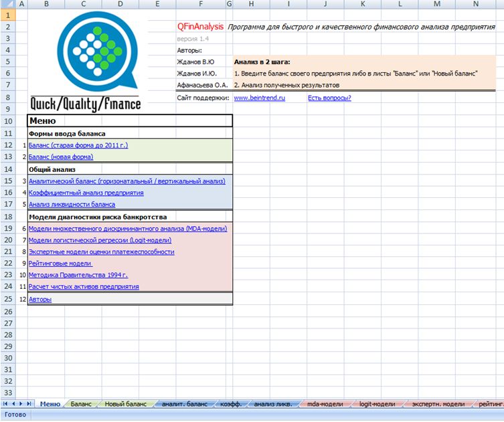Switch to the Новый баланс sheet tab

coord(125,404)
